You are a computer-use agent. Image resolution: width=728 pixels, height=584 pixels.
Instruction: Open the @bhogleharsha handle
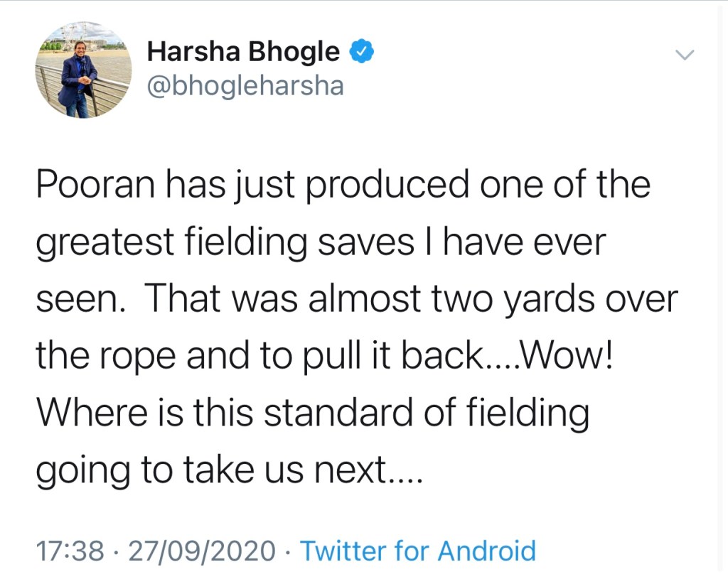click(245, 86)
